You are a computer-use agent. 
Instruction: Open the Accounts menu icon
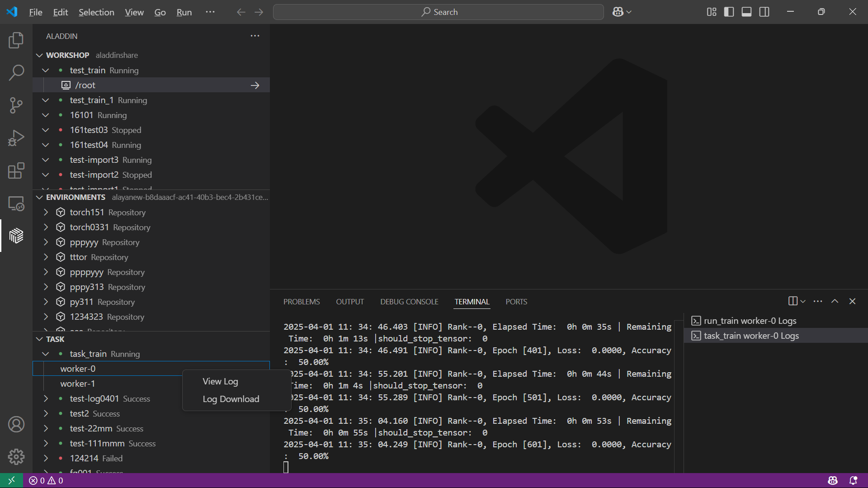pyautogui.click(x=16, y=424)
